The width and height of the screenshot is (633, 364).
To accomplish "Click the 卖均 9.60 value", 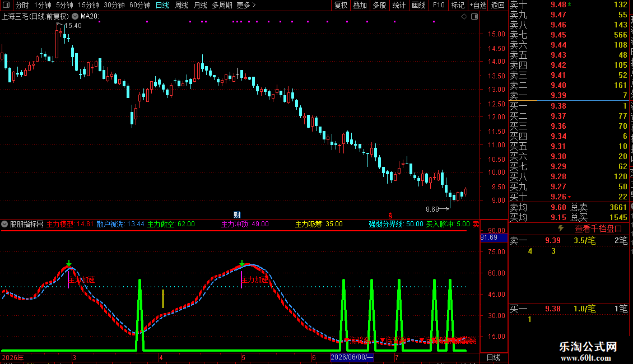I will pyautogui.click(x=558, y=207).
